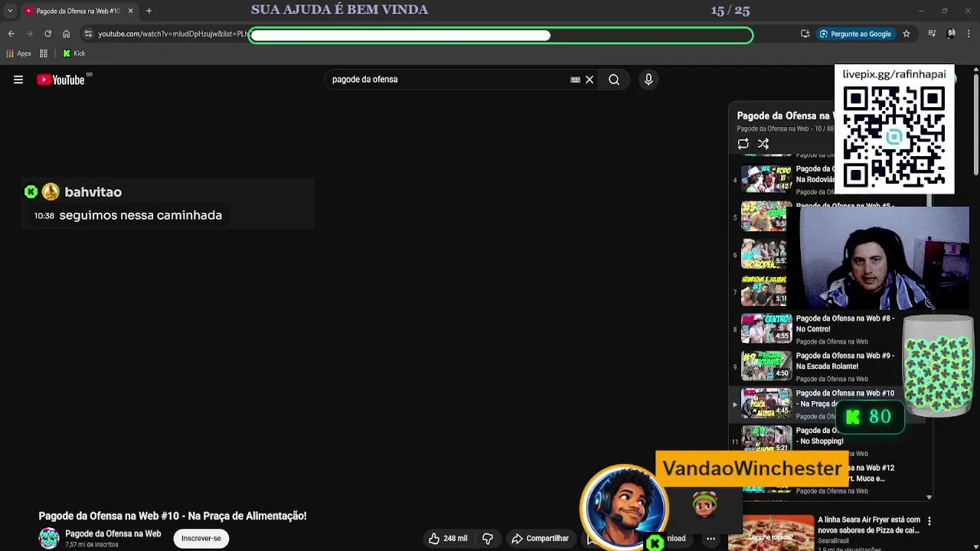Like the video with 248 mil
This screenshot has height=551, width=980.
(x=448, y=538)
